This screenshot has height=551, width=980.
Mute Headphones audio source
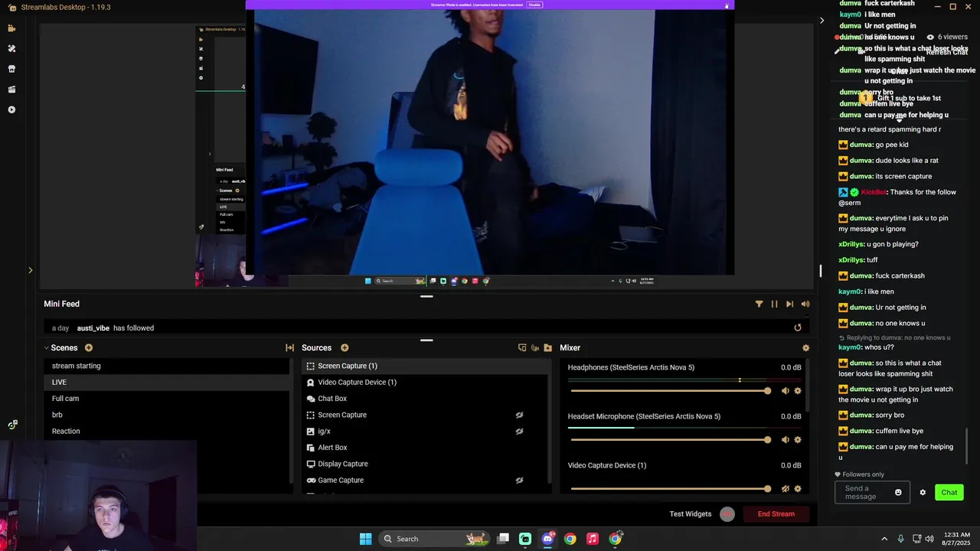pyautogui.click(x=785, y=390)
